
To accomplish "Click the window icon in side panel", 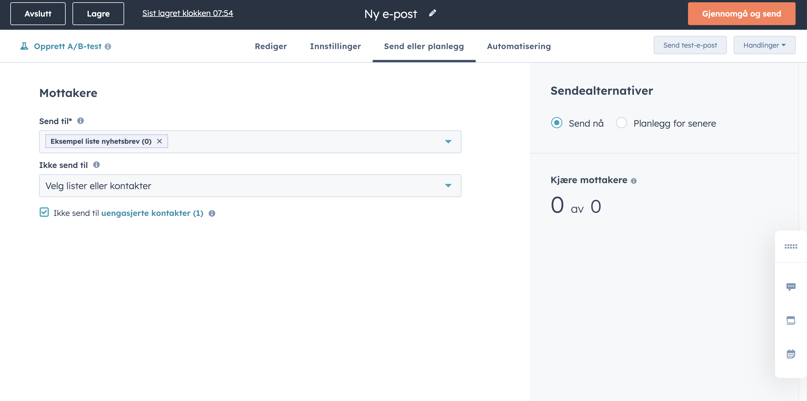I will click(791, 321).
